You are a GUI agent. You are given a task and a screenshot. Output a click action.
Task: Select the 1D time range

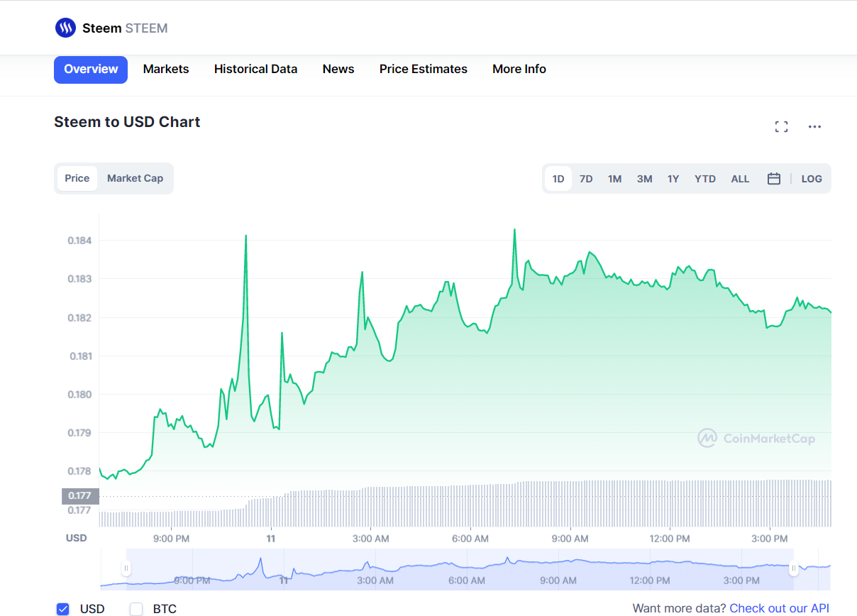tap(558, 179)
